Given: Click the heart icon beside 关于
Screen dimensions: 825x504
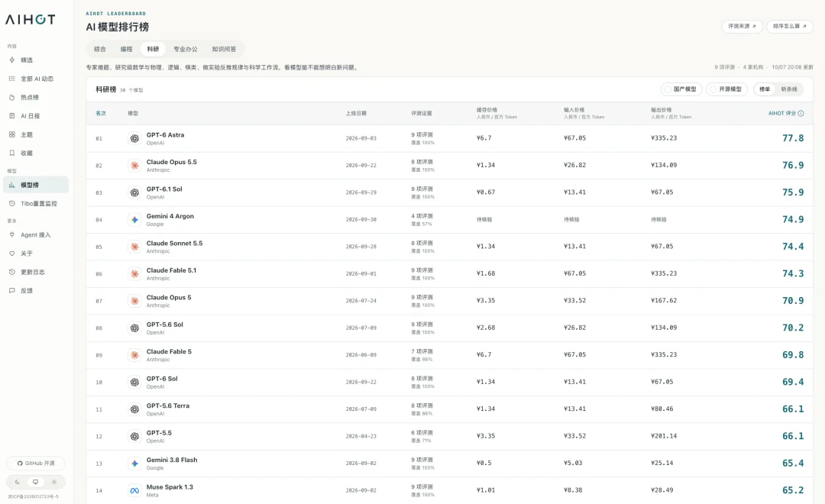Looking at the screenshot, I should click(12, 254).
